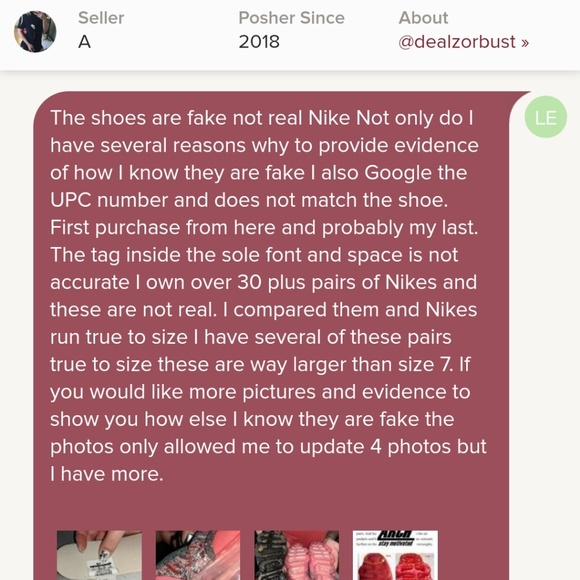The height and width of the screenshot is (580, 580).
Task: Tap line 'First purchase from here'
Action: (x=264, y=227)
